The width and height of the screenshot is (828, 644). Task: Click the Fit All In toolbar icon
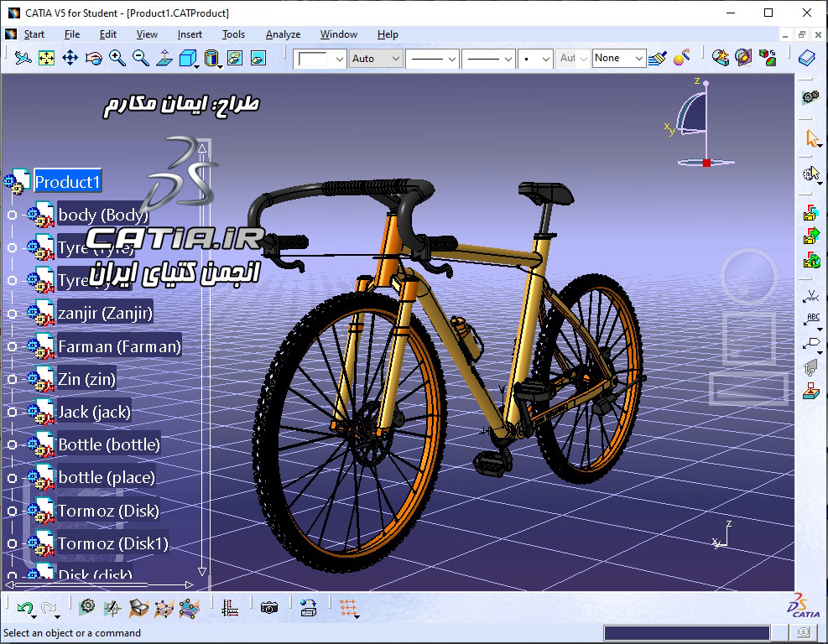(x=46, y=58)
